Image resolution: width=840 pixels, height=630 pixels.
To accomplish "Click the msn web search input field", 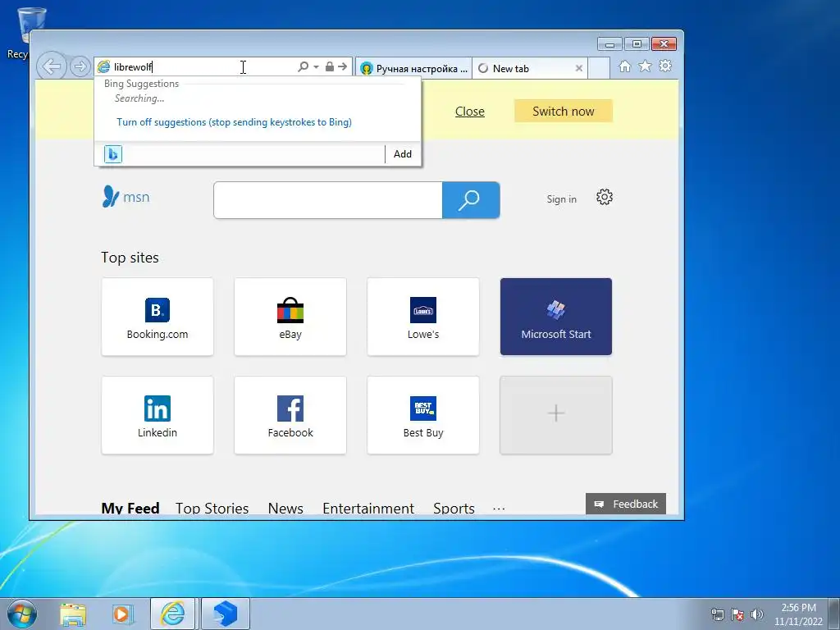I will pyautogui.click(x=328, y=200).
